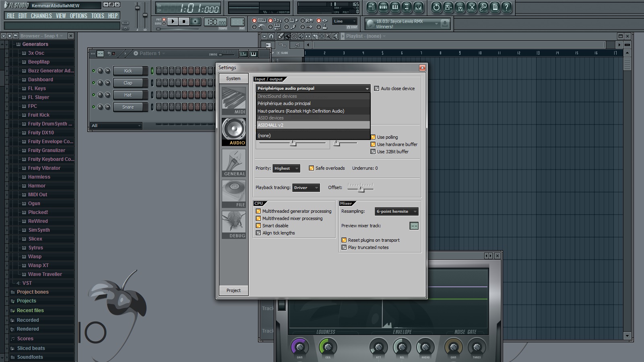
Task: Collapse the audio device dropdown at the top
Action: click(x=313, y=88)
